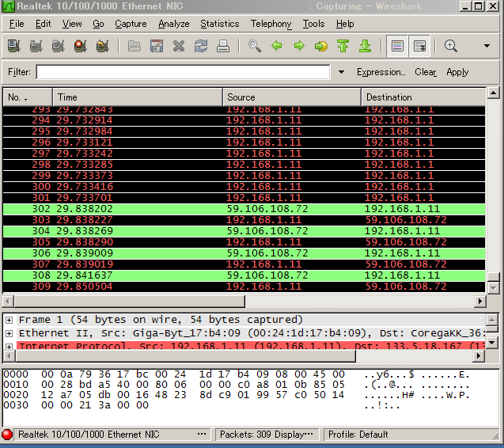Select packet row 309
The width and height of the screenshot is (504, 448).
244,287
